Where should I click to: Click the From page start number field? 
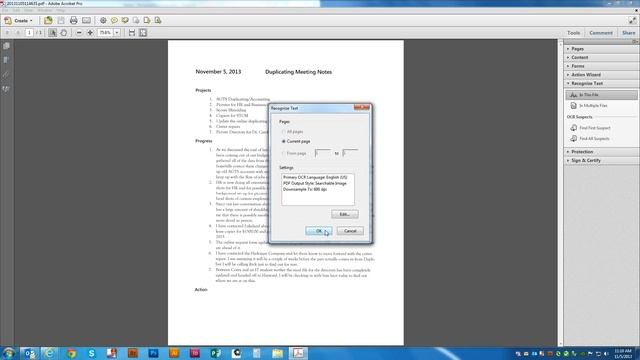click(323, 153)
